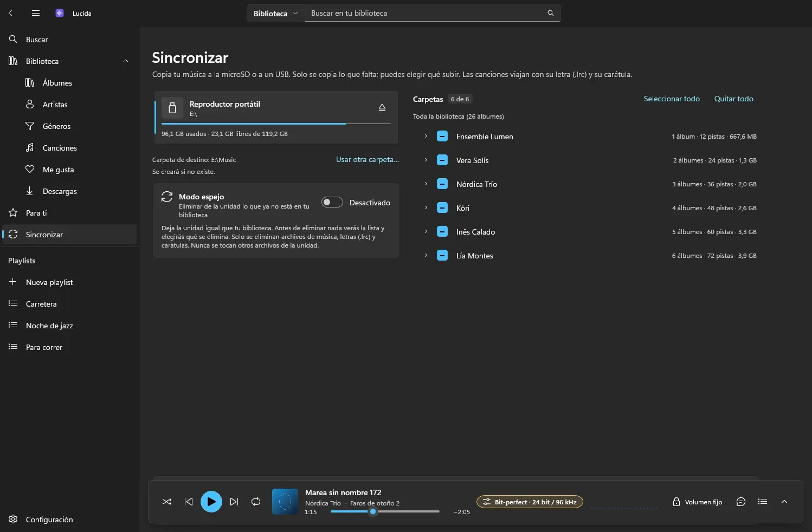This screenshot has height=532, width=812.
Task: Collapse the Biblioteca sidebar section
Action: pos(126,61)
